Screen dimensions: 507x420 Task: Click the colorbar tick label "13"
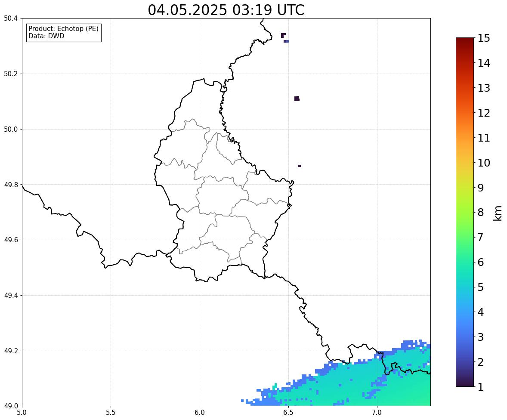[484, 88]
